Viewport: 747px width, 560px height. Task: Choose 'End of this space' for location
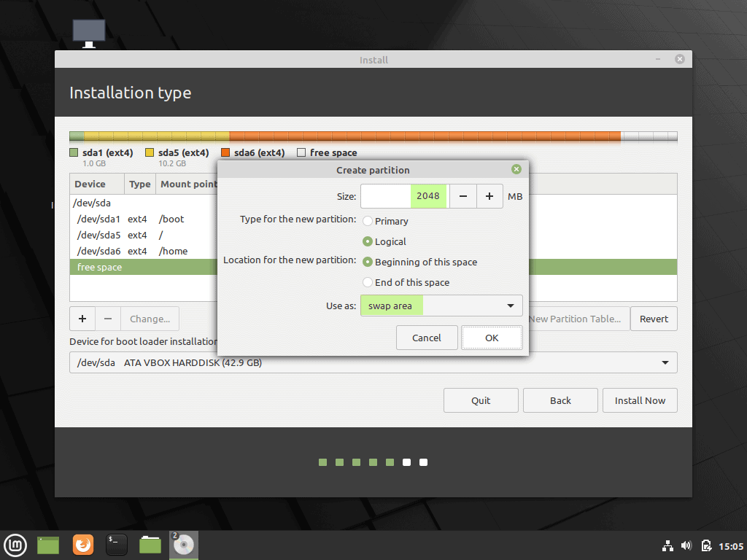pos(368,282)
